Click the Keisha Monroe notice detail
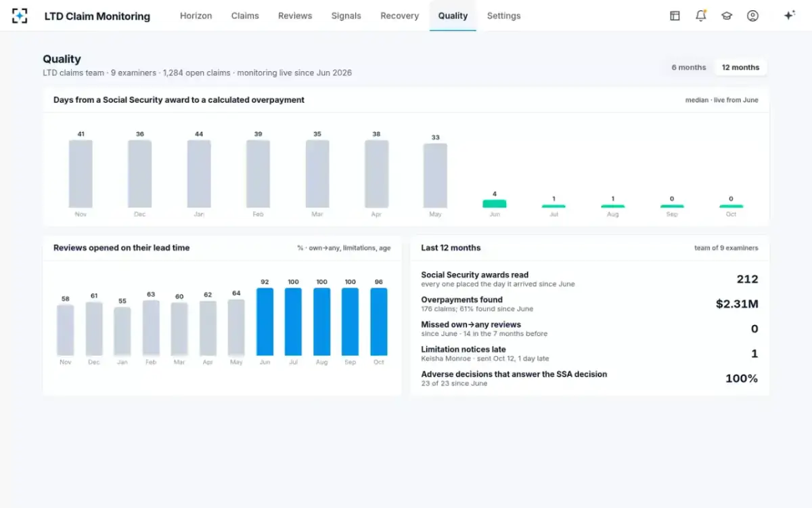 [485, 358]
